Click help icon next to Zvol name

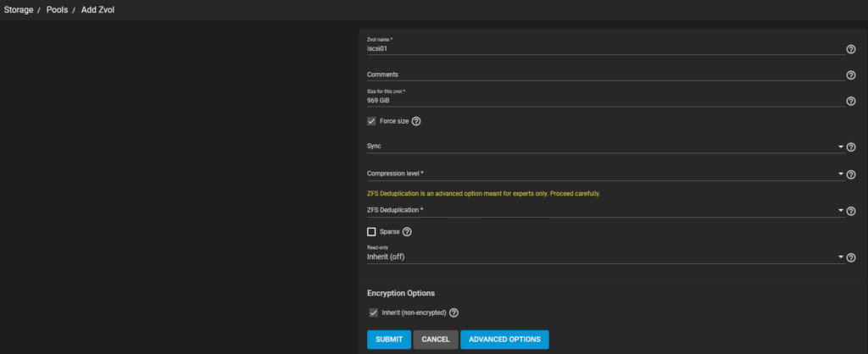click(x=851, y=50)
